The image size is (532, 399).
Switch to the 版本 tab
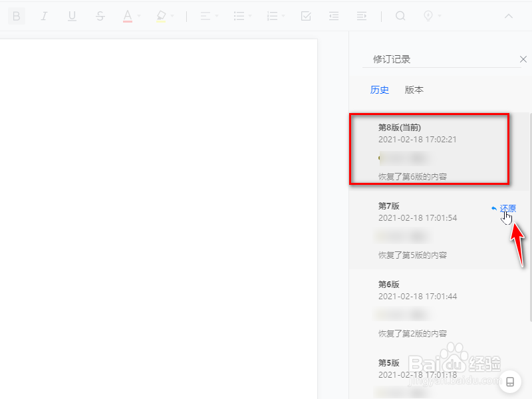pos(414,90)
